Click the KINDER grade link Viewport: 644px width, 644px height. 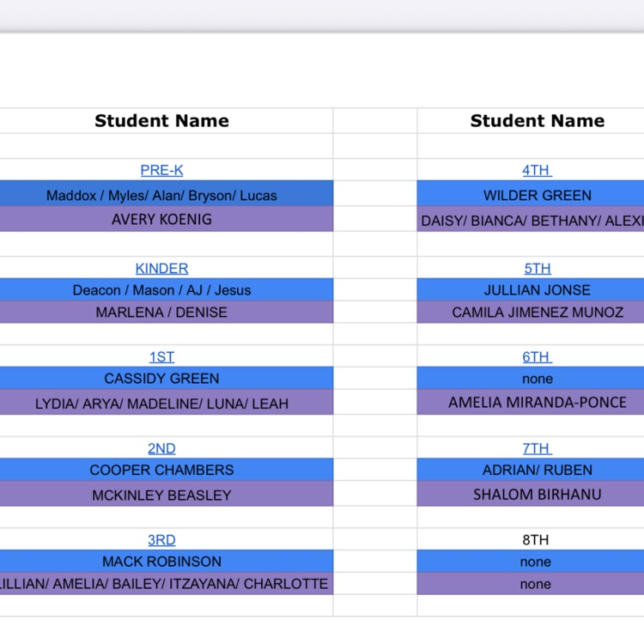(161, 269)
